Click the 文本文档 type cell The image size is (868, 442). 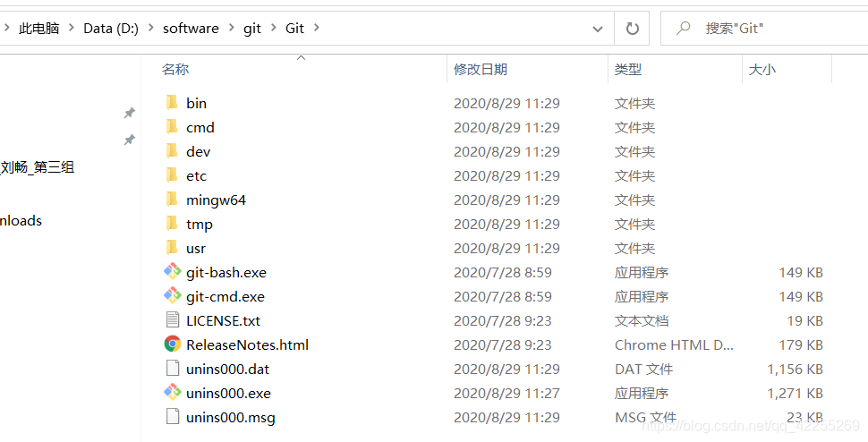point(642,321)
